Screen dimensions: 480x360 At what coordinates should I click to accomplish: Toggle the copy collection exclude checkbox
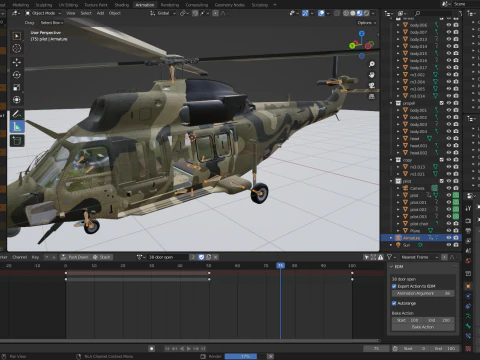coord(442,160)
